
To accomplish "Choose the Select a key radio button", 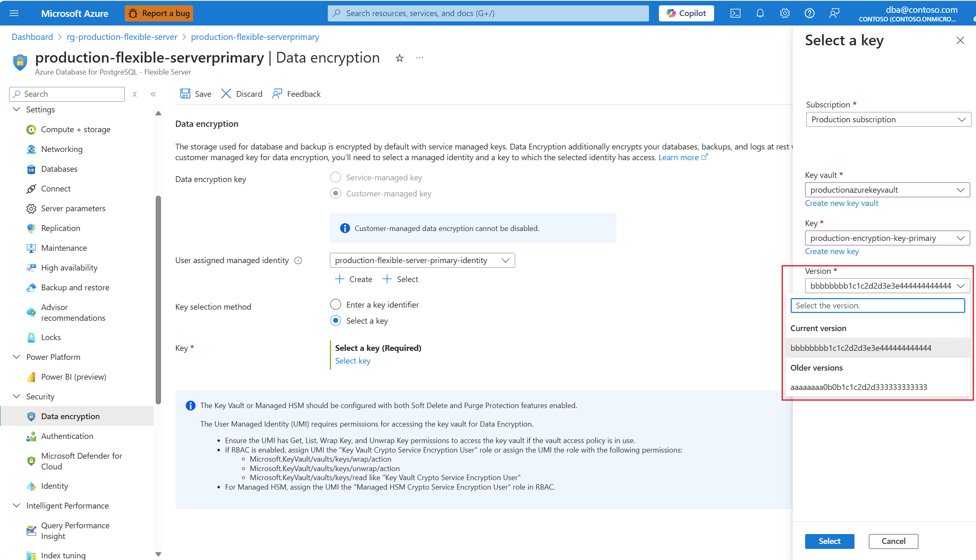I will coord(336,321).
